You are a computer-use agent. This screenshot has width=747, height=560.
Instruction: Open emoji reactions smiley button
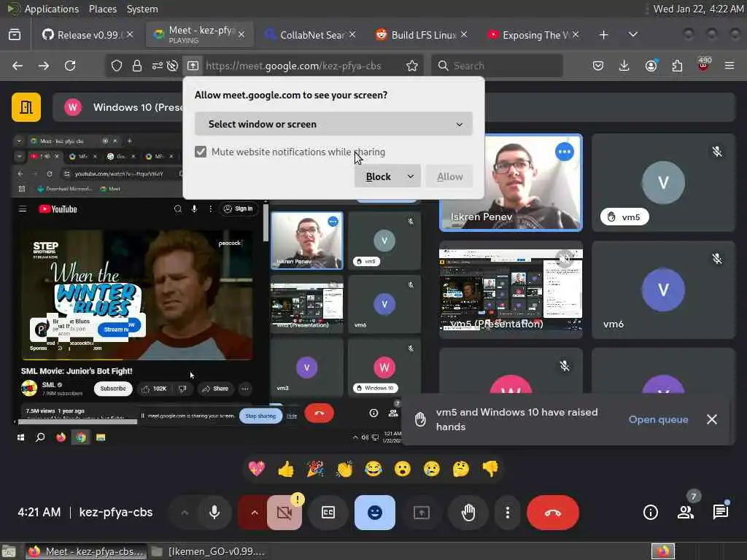(x=375, y=513)
